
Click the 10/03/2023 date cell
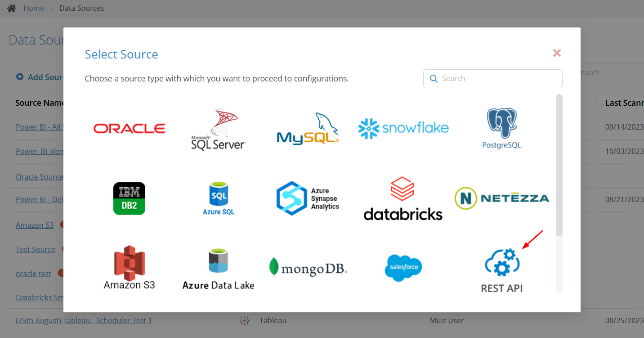coord(624,151)
